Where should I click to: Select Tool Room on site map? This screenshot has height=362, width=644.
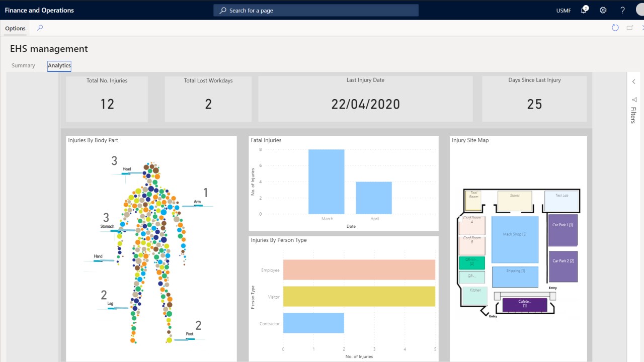(473, 200)
